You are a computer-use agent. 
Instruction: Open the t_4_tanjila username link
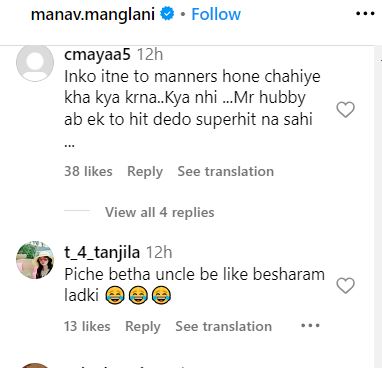[x=102, y=252]
